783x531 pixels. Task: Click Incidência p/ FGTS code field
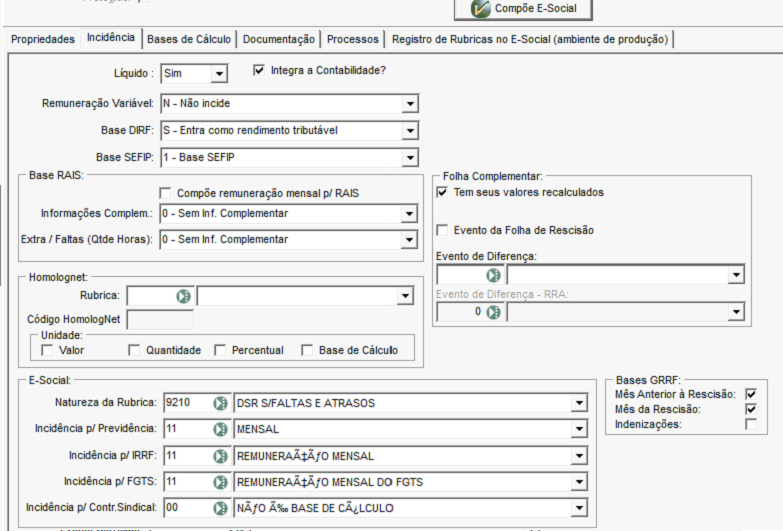click(x=188, y=482)
